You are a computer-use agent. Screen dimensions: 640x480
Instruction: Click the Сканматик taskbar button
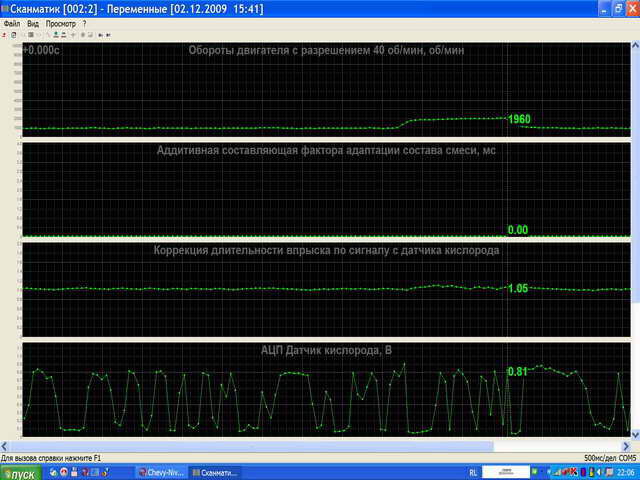tap(214, 472)
